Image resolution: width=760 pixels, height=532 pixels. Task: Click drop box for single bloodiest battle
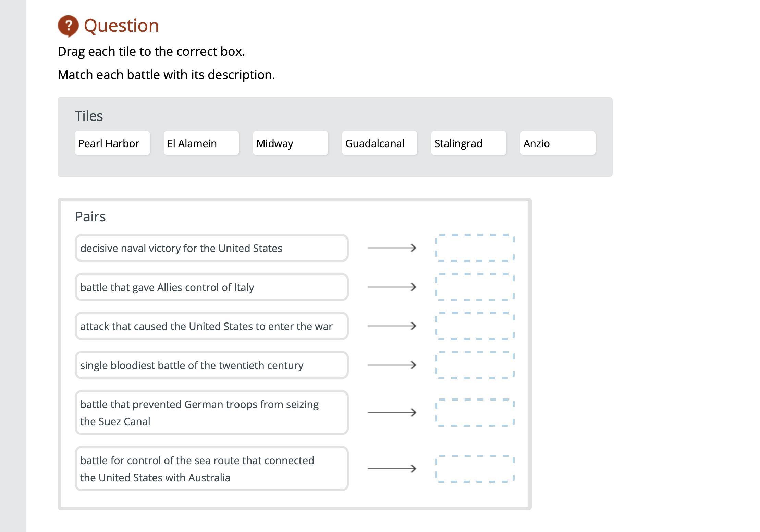(x=475, y=365)
